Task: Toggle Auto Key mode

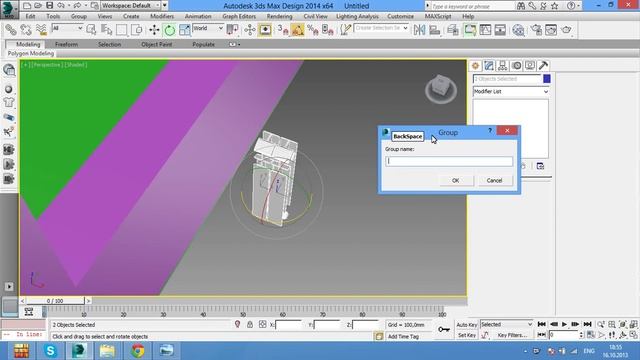Action: click(466, 325)
